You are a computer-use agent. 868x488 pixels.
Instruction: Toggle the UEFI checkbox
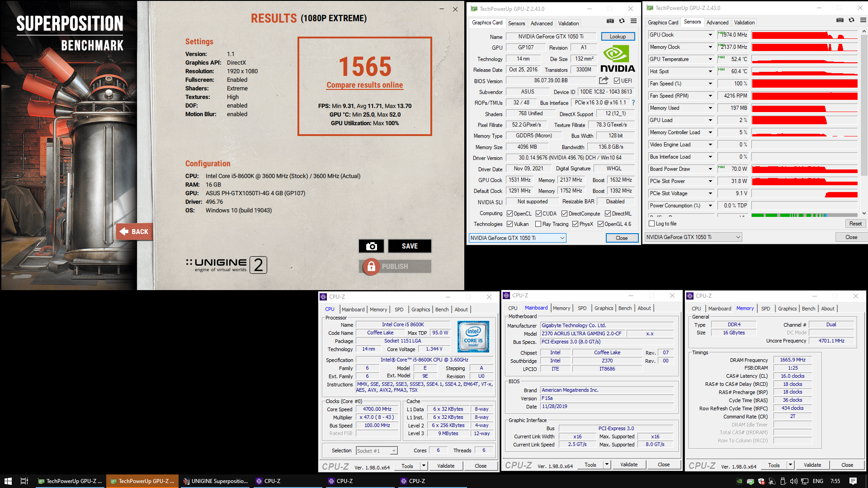[x=617, y=81]
